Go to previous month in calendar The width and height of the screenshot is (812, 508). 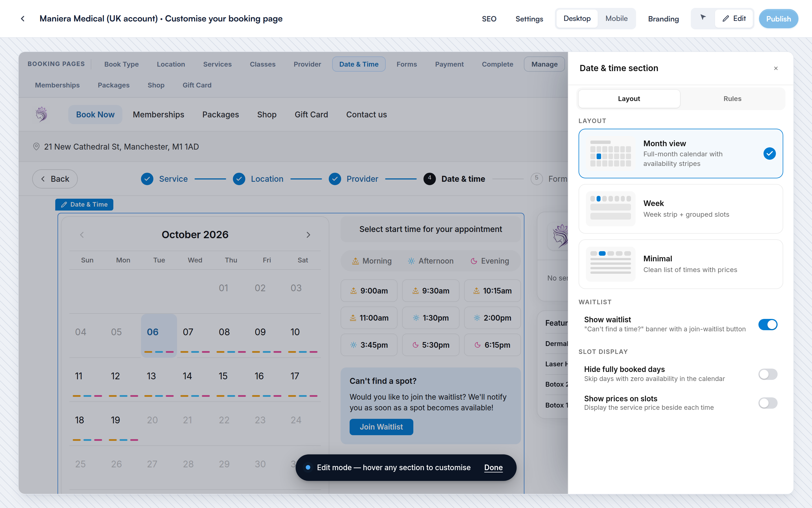coord(82,235)
